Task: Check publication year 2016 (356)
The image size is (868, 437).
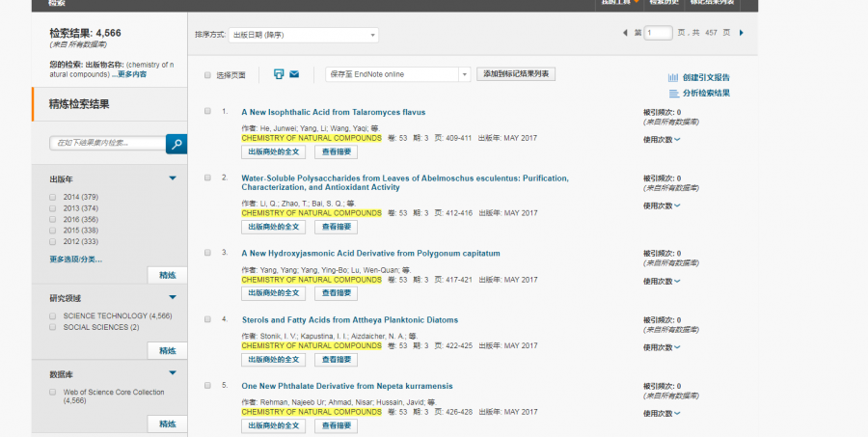Action: point(53,219)
